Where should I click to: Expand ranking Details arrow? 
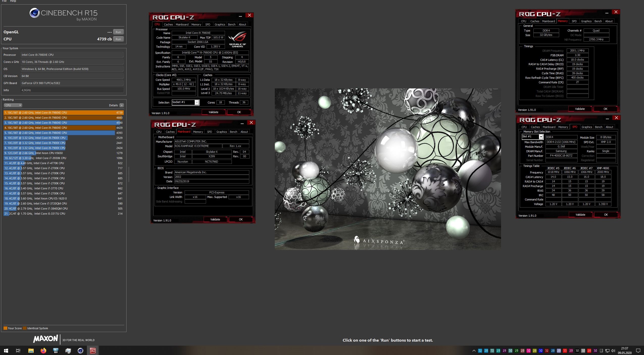(x=122, y=105)
